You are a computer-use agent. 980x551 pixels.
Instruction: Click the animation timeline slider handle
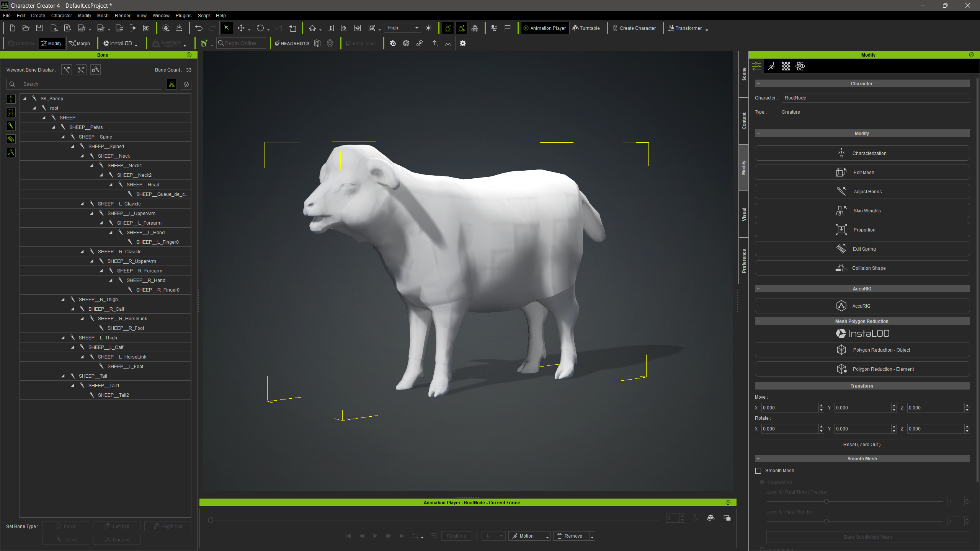(211, 520)
